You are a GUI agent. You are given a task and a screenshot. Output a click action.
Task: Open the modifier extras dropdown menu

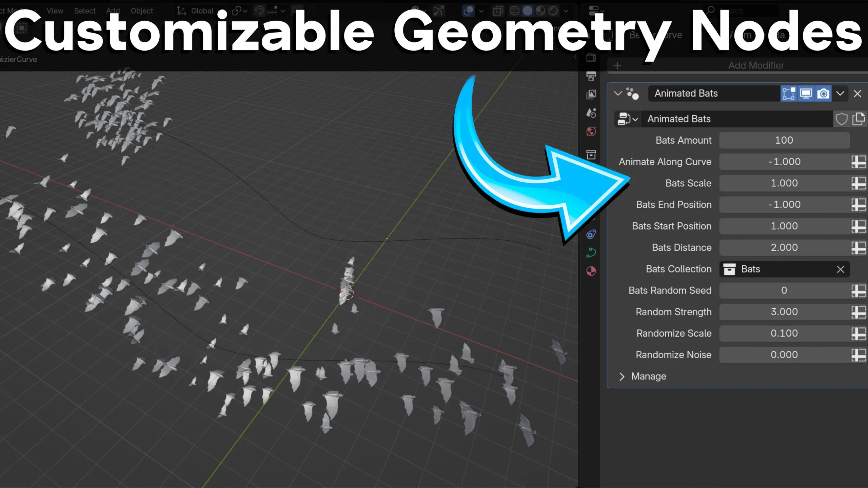(840, 94)
